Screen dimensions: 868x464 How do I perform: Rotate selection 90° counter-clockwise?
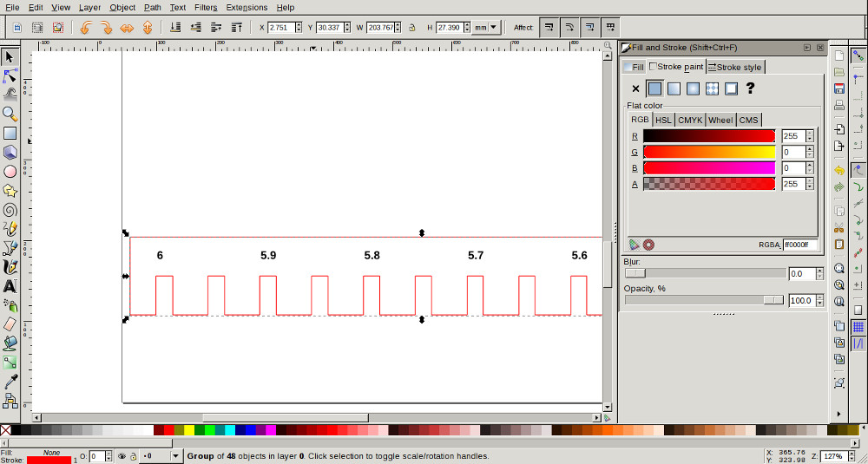[x=86, y=27]
